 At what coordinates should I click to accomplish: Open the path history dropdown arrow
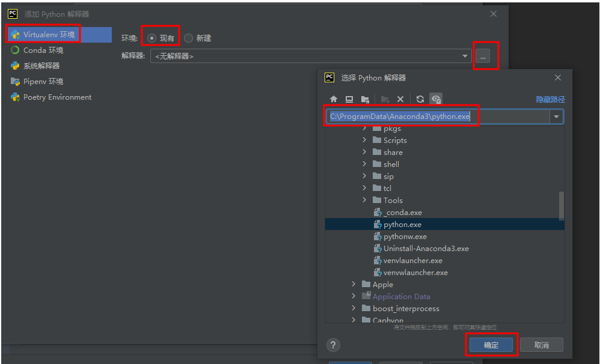[x=556, y=117]
